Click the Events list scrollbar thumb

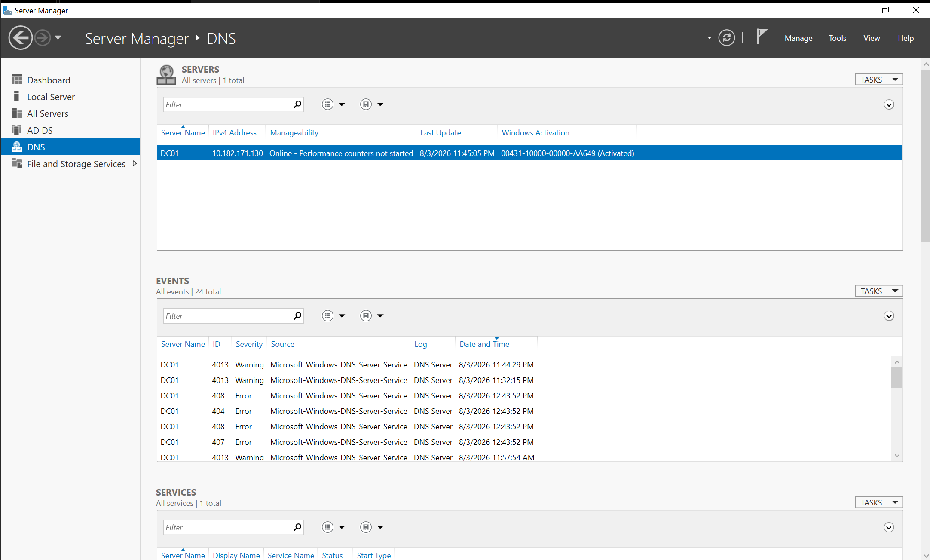point(896,378)
